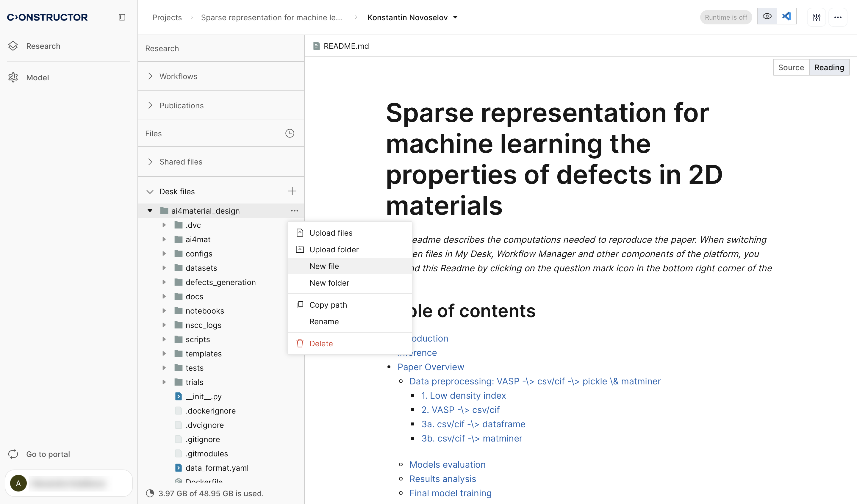Collapse the left sidebar panel icon
The image size is (857, 504).
[x=122, y=17]
